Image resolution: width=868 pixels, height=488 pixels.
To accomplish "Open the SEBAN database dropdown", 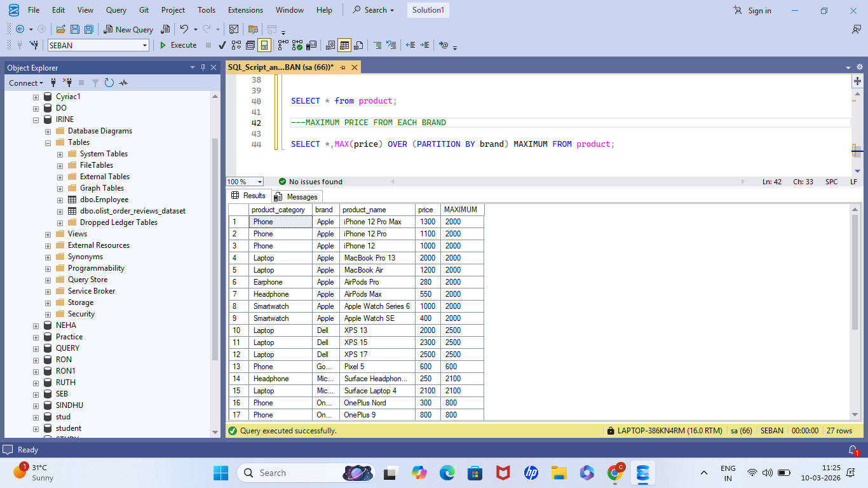I will click(145, 45).
